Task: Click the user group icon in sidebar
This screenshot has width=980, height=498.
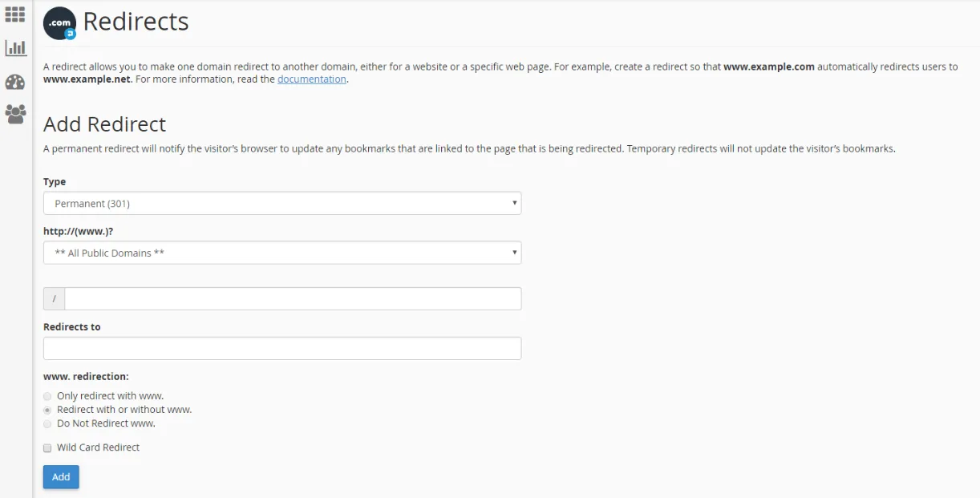Action: point(14,115)
